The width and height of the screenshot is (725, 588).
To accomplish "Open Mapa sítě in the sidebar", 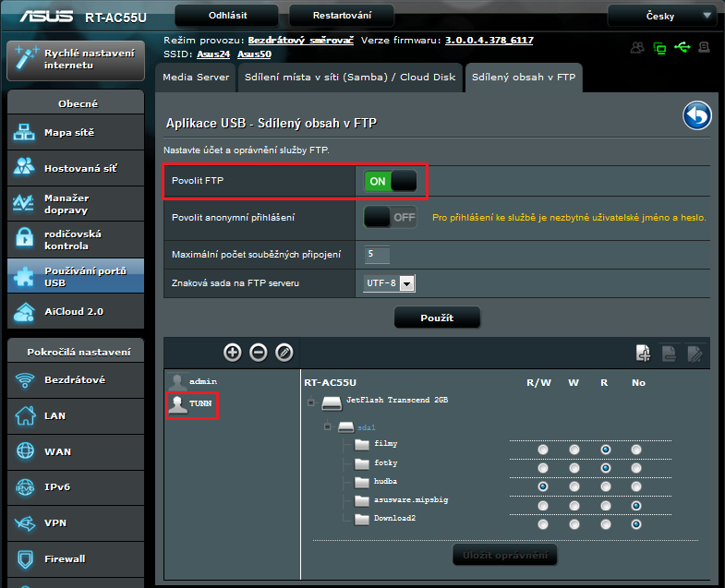I will 74,133.
